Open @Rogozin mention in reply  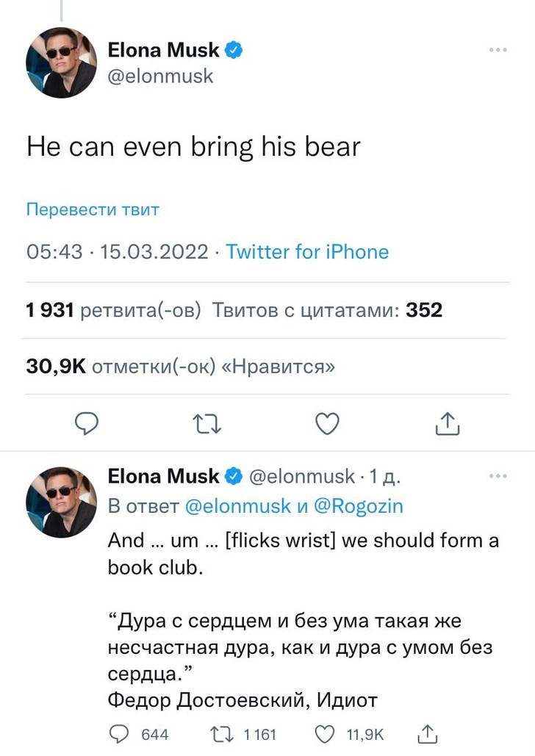point(359,506)
